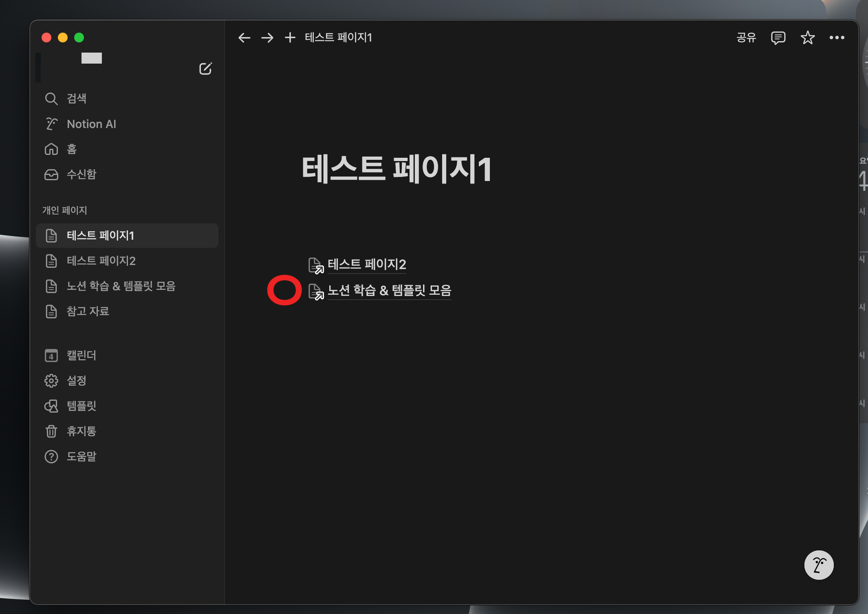
Task: Click the 테스트 페이지2 page link
Action: click(366, 264)
